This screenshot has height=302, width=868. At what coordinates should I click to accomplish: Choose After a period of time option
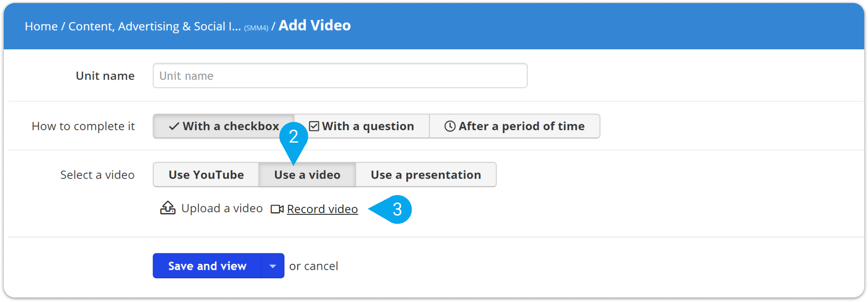tap(514, 126)
